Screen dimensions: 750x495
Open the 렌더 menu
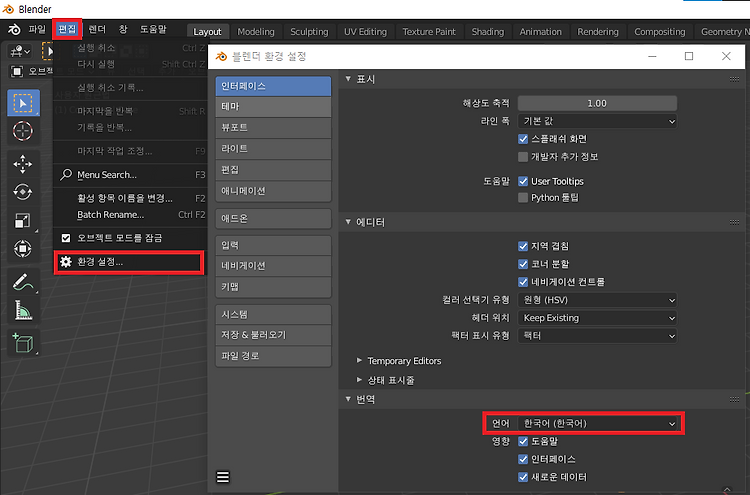[x=97, y=30]
